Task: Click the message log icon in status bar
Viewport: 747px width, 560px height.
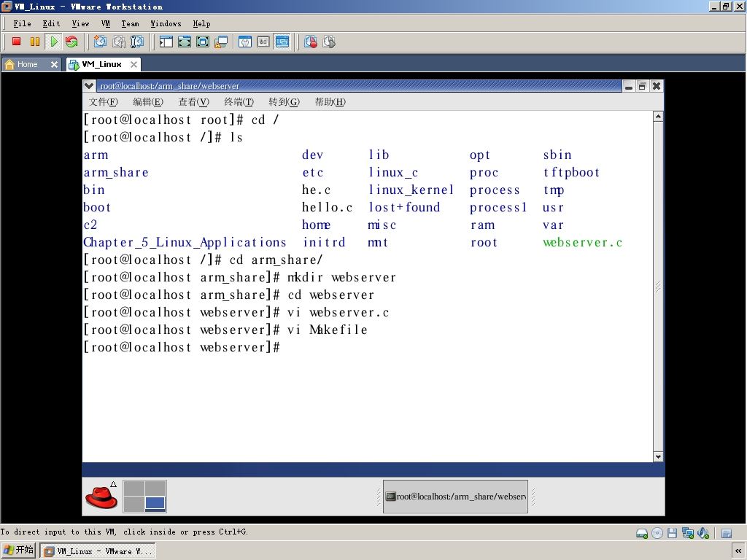Action: [x=727, y=533]
